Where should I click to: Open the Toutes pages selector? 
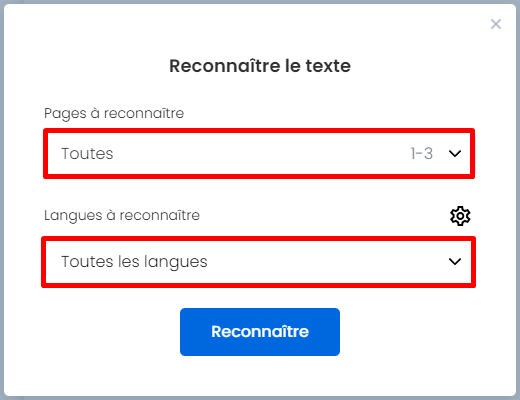[x=259, y=154]
